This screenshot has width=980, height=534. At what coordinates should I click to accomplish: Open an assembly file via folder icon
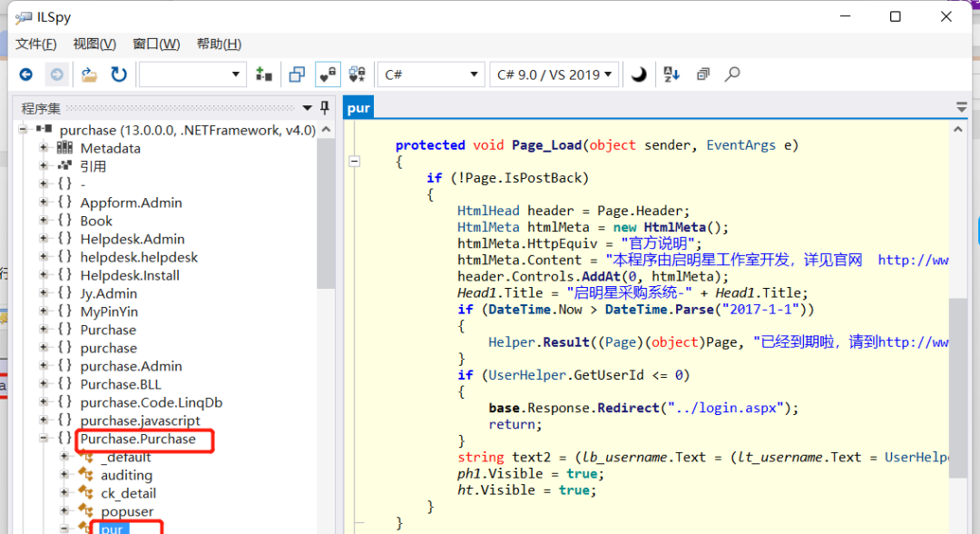[x=89, y=74]
